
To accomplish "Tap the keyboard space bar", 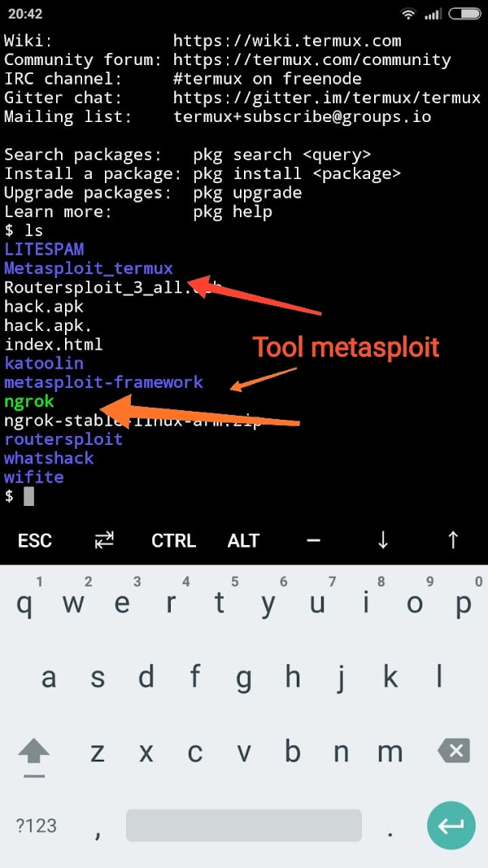I will (243, 826).
